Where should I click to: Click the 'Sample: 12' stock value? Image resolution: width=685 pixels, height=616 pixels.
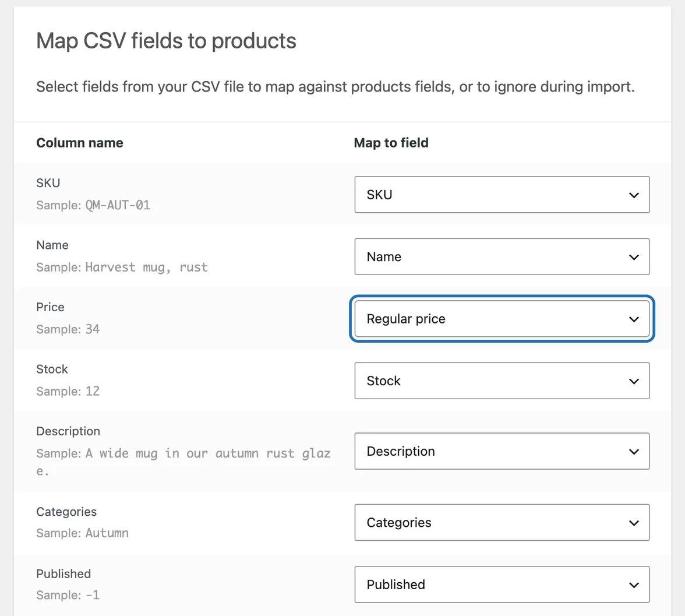click(x=68, y=391)
